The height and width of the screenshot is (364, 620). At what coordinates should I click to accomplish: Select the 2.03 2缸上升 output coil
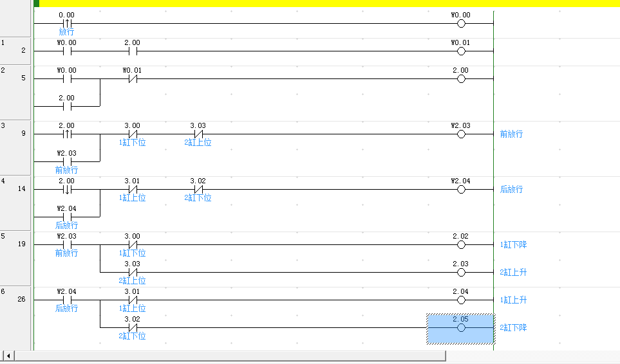click(460, 273)
